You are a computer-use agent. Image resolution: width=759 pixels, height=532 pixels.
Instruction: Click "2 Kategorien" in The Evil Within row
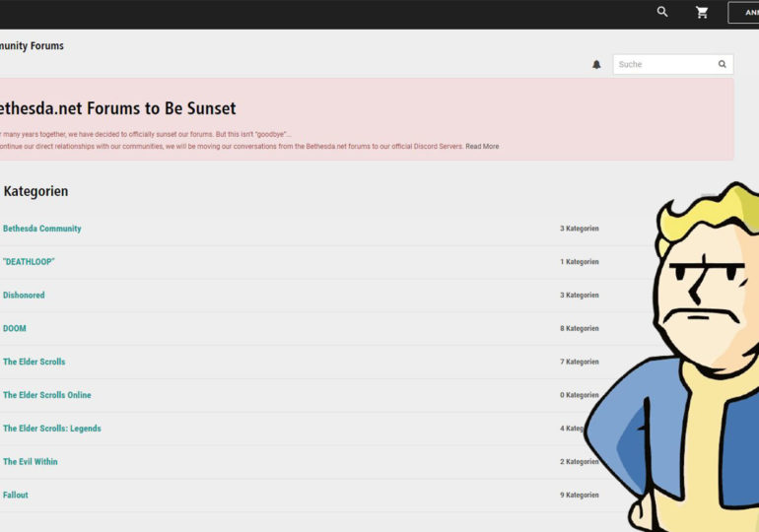580,462
